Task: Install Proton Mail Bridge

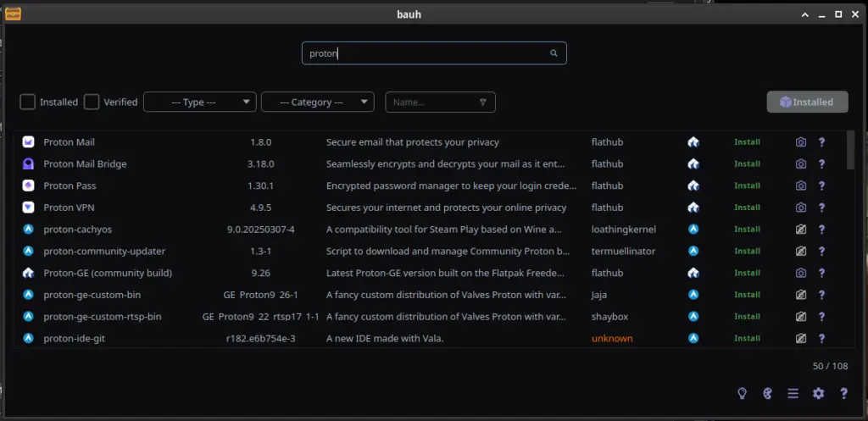Action: (747, 164)
